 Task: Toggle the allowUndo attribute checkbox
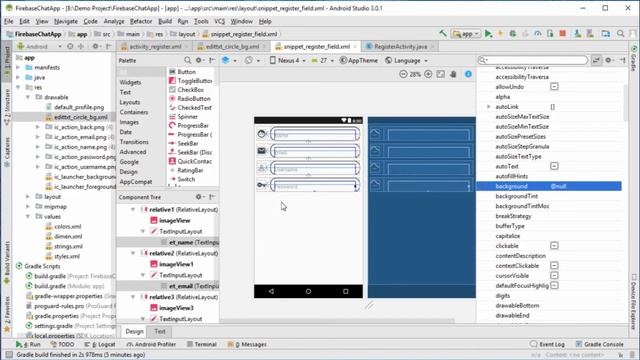pyautogui.click(x=554, y=87)
